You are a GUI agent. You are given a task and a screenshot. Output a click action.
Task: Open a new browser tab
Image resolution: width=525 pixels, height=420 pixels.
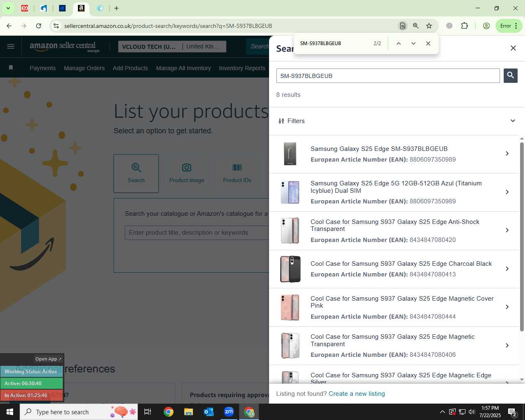tap(116, 8)
